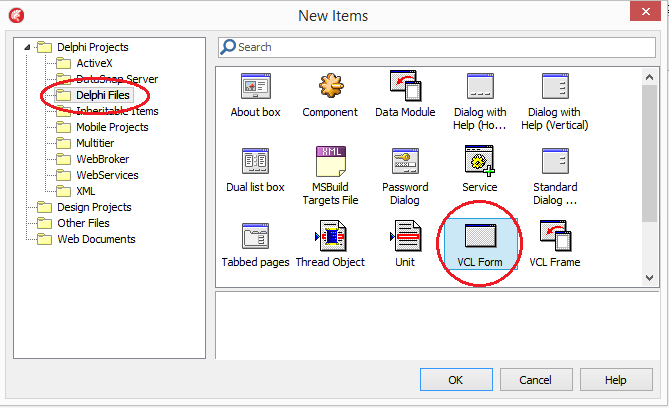Image resolution: width=669 pixels, height=408 pixels.
Task: Click the items list scroll-up arrow
Action: 649,77
